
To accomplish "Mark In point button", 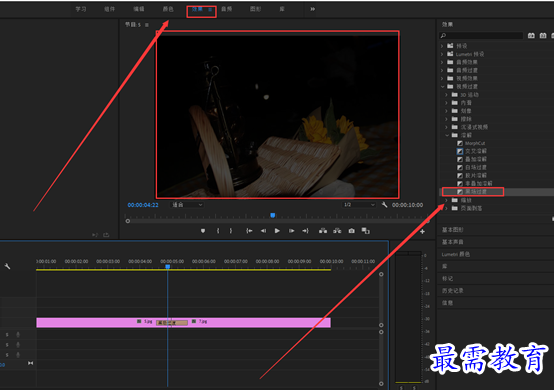I will [218, 231].
